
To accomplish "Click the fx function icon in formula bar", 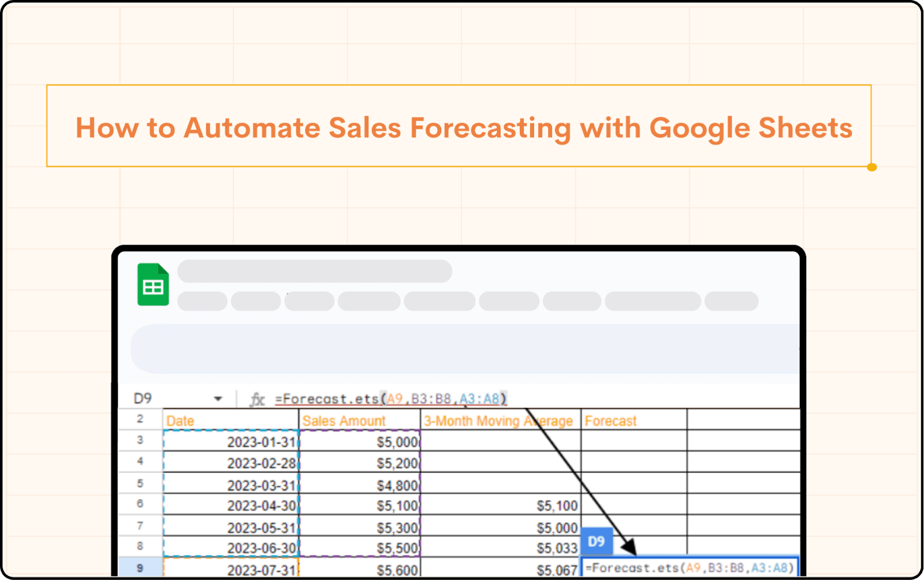I will tap(257, 399).
